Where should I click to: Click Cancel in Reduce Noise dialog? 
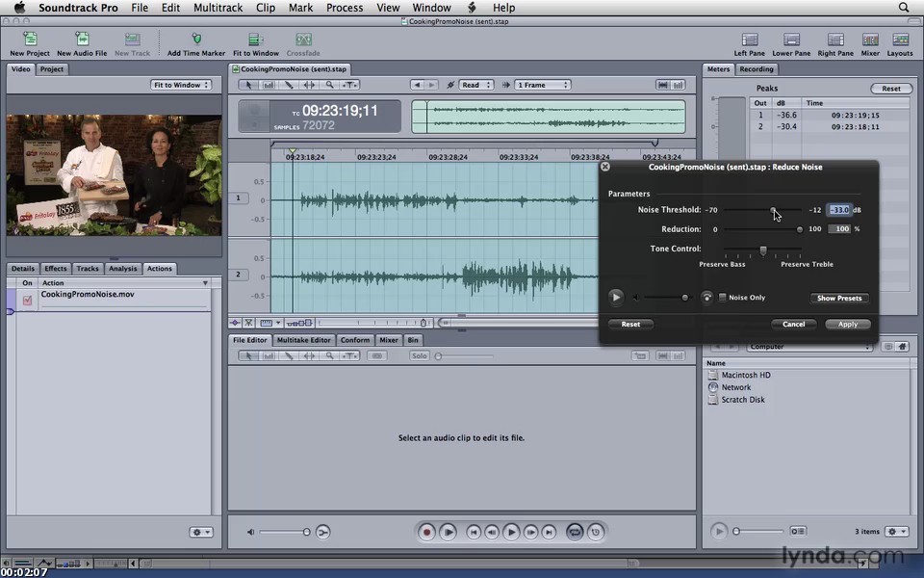(793, 324)
